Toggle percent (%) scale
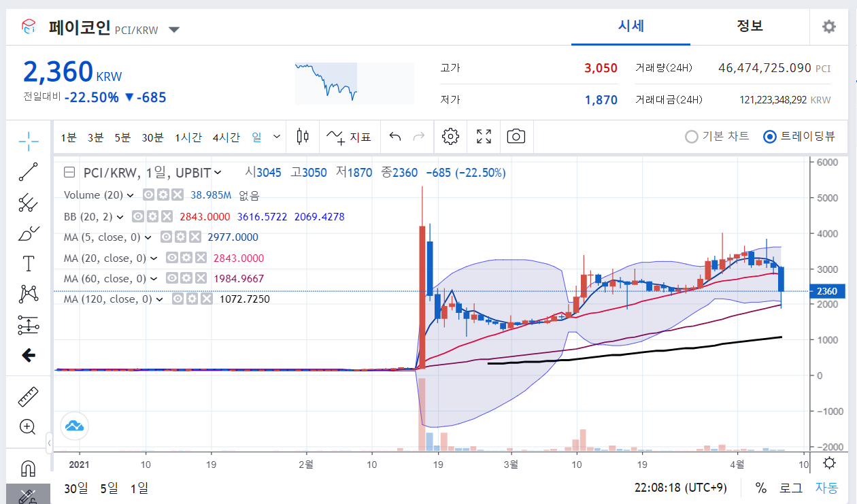Viewport: 857px width, 504px height. coord(761,488)
